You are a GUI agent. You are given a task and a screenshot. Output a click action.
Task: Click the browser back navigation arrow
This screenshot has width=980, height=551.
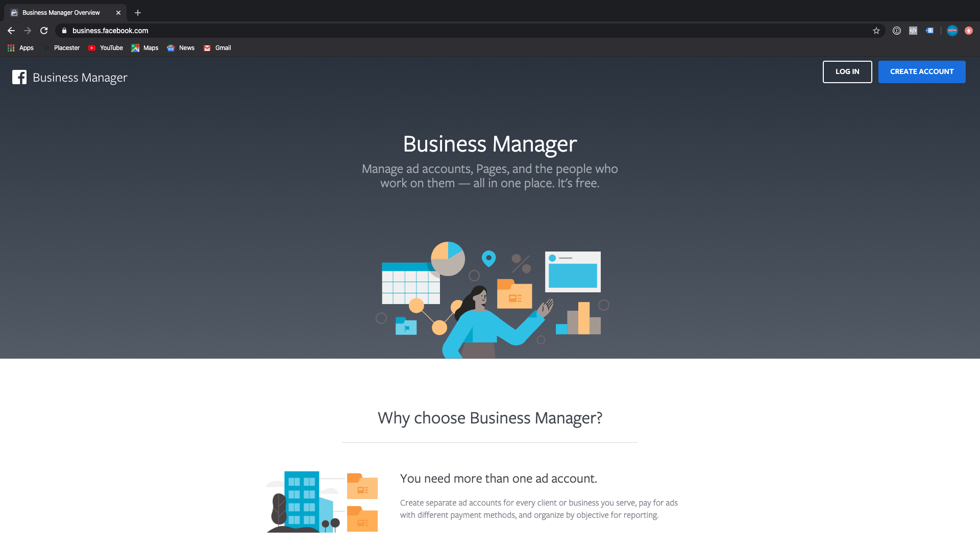pyautogui.click(x=11, y=30)
